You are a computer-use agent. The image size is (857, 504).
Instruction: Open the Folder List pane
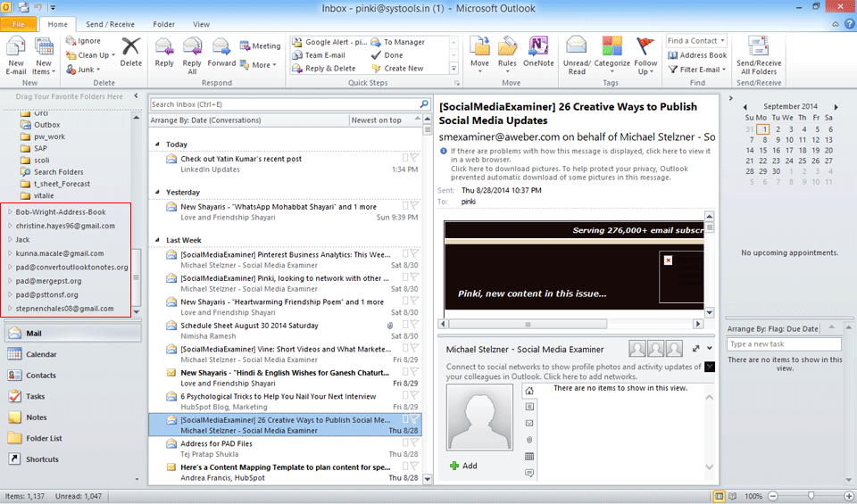pyautogui.click(x=72, y=439)
